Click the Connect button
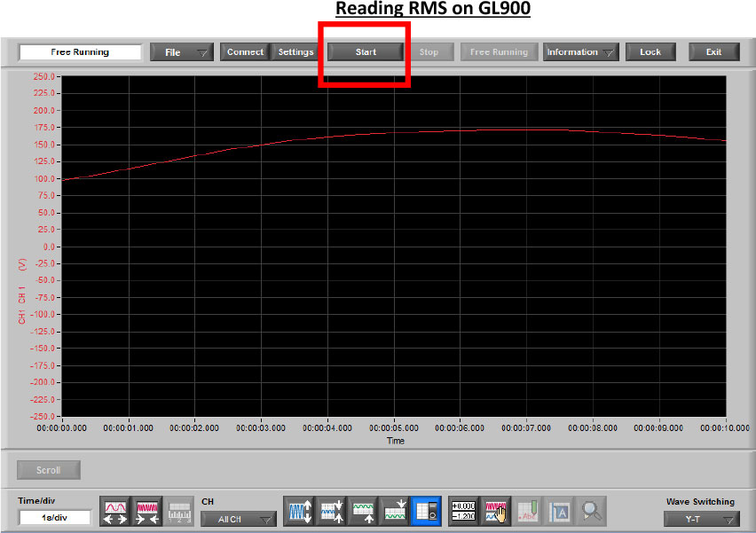Viewport: 756px width, 533px height. click(245, 52)
